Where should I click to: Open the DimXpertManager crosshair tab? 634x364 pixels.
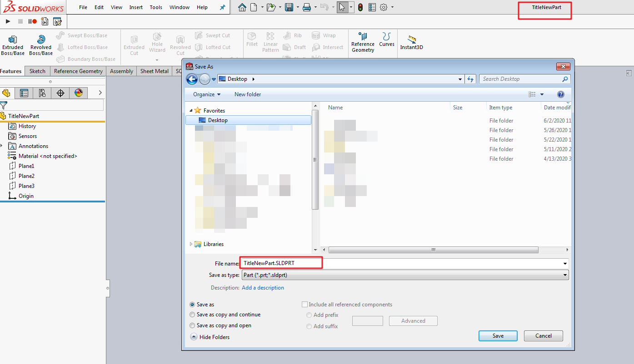coord(60,93)
